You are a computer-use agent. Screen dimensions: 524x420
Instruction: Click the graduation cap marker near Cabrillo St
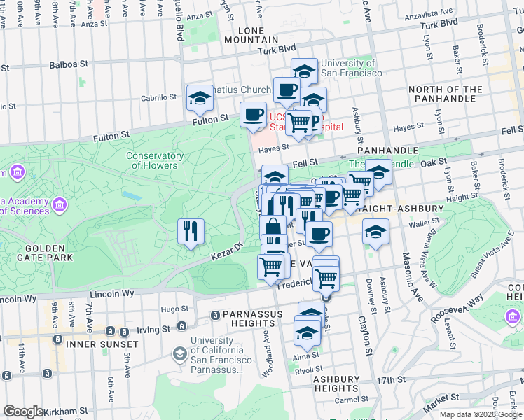coord(200,99)
